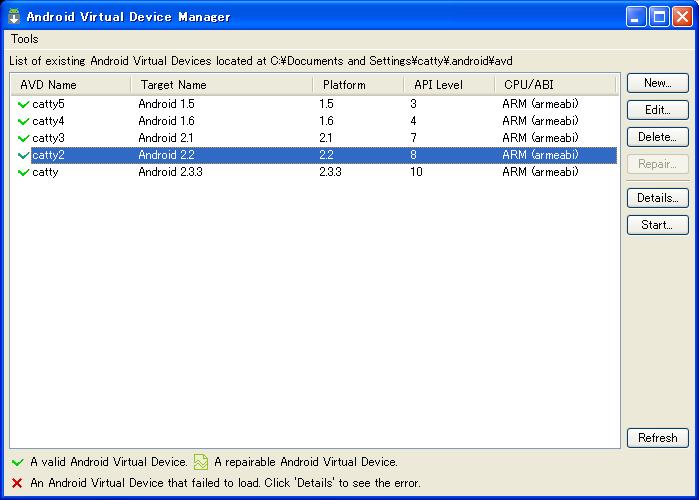Image resolution: width=699 pixels, height=500 pixels.
Task: Click the green checkmark icon beside catty5
Action: point(23,104)
